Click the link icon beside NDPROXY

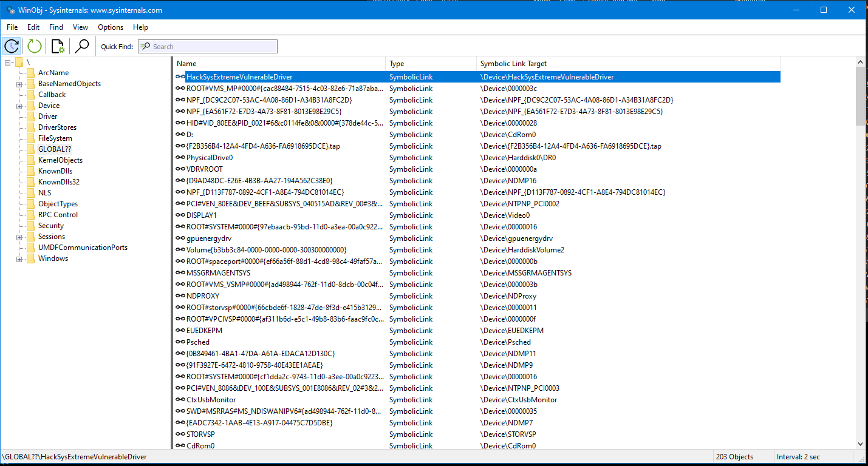[x=180, y=296]
